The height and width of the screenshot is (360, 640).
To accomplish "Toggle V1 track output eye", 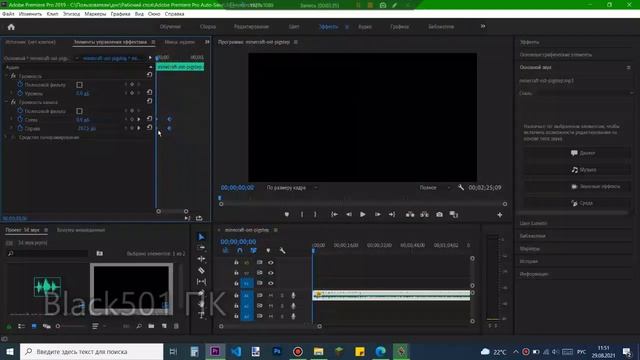I will [271, 283].
